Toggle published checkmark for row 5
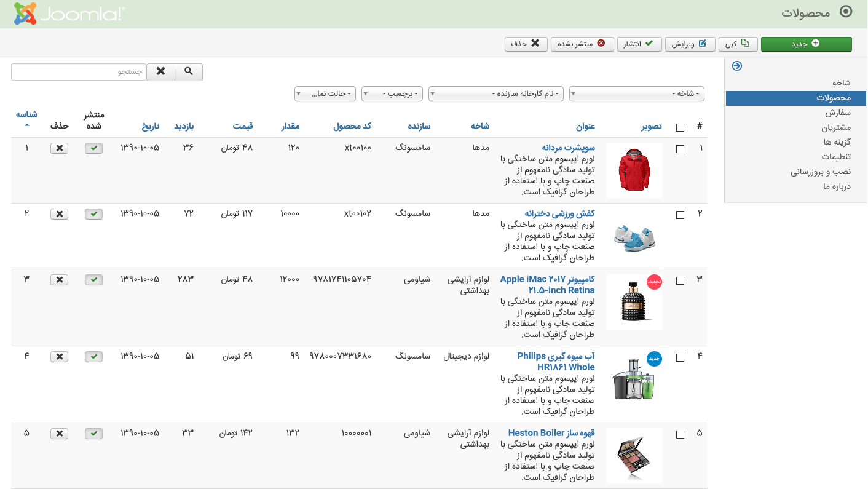 [93, 434]
